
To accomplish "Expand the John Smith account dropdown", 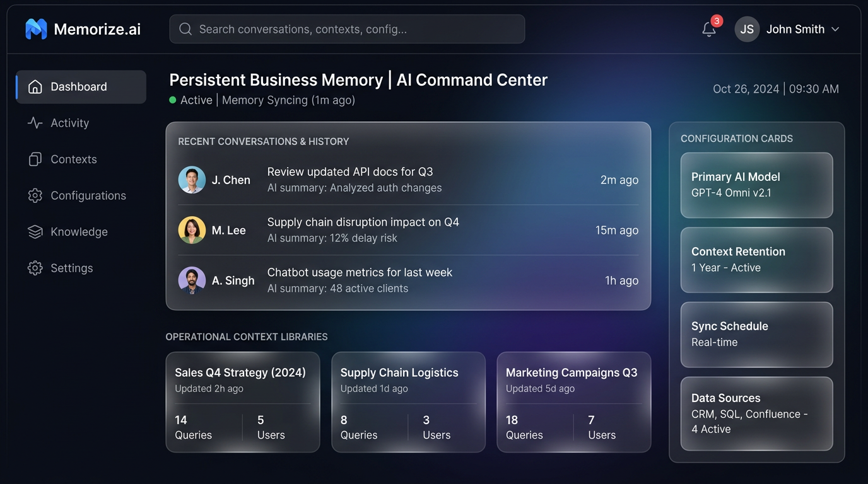I will click(835, 29).
